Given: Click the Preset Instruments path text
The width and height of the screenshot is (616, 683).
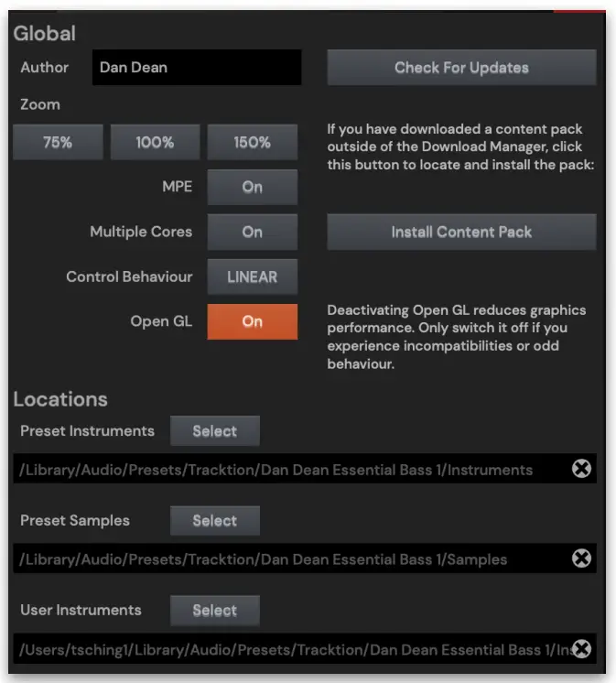Looking at the screenshot, I should [276, 470].
